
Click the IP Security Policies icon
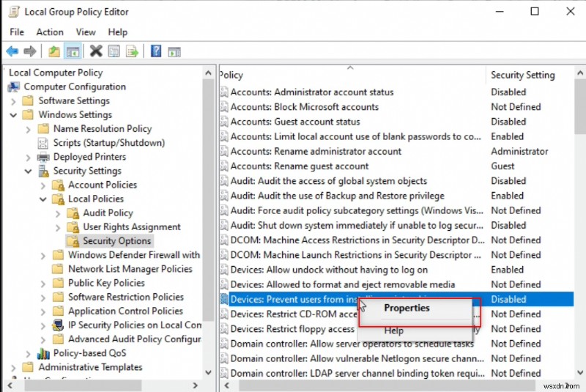point(58,325)
